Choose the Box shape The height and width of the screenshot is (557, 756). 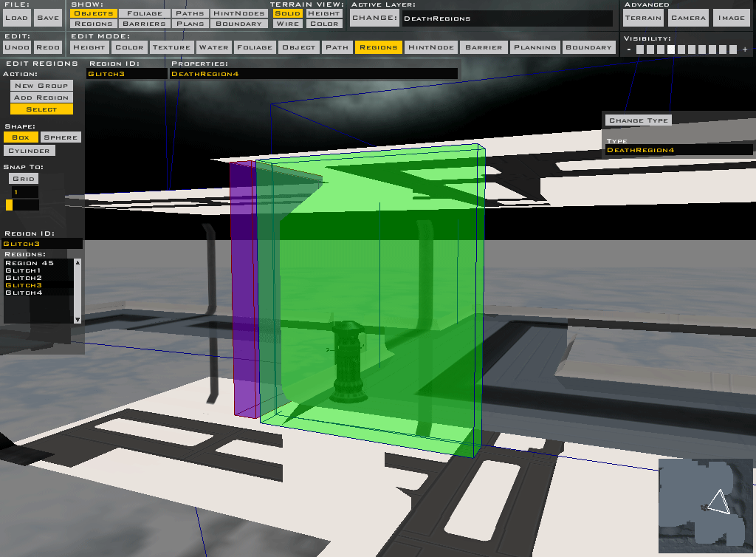point(21,137)
